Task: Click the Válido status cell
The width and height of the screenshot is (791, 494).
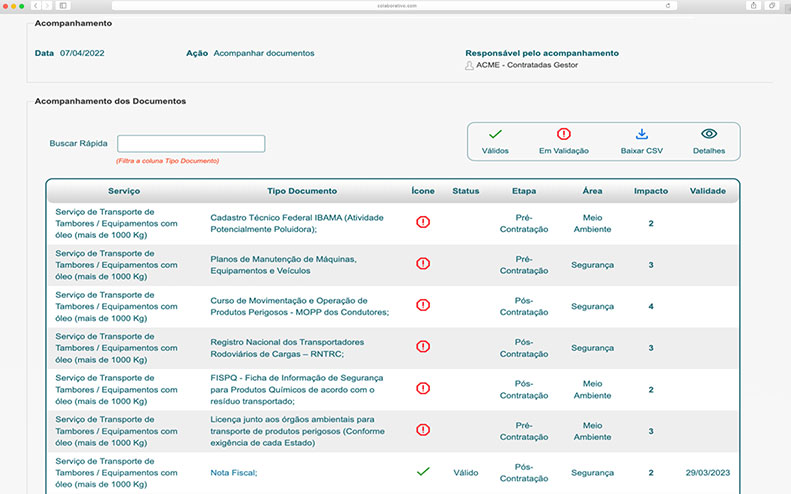Action: 466,473
